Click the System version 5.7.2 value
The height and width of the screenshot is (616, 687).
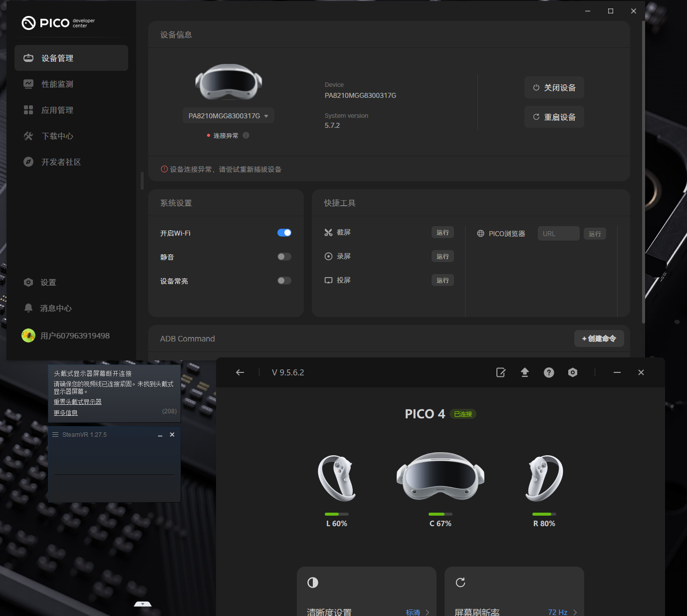(x=332, y=125)
